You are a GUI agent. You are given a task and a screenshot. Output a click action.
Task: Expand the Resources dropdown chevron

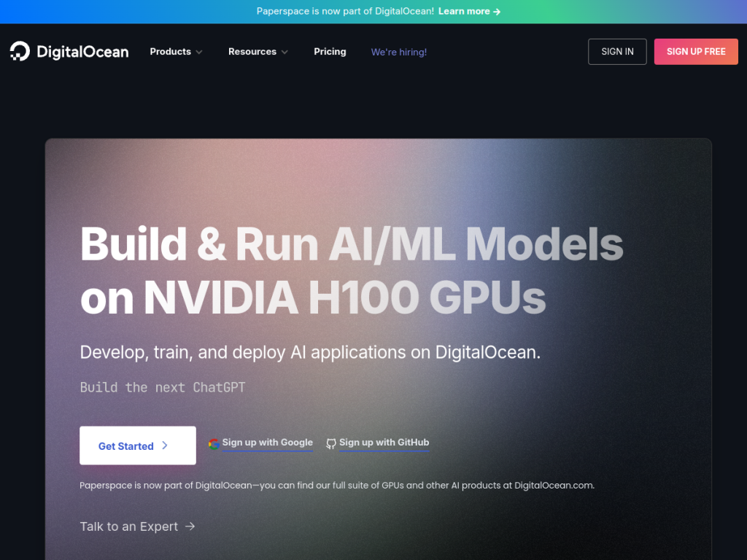tap(285, 52)
